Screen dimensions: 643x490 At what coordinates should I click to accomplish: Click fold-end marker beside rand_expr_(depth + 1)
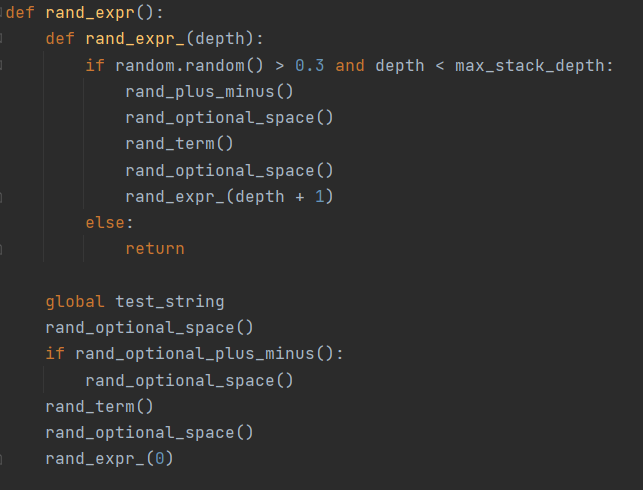click(x=3, y=197)
